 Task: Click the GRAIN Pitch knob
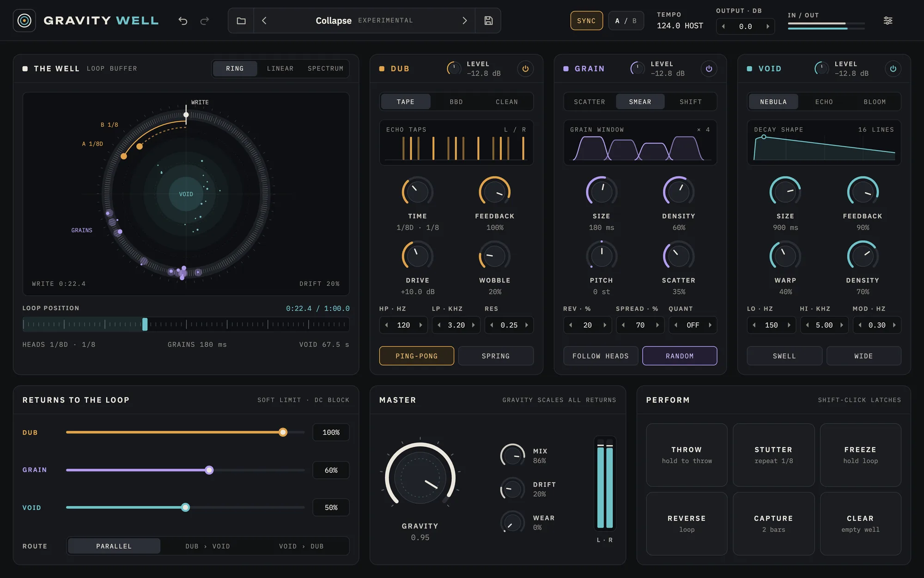click(602, 256)
